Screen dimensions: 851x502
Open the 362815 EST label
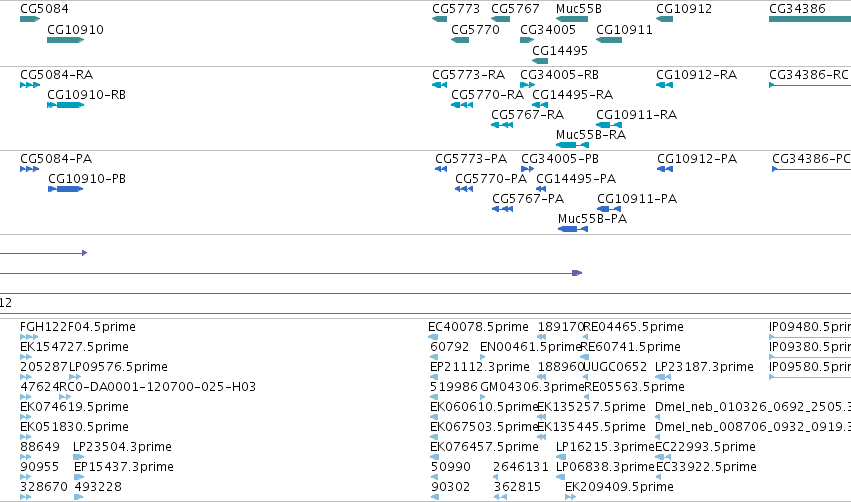pyautogui.click(x=518, y=487)
